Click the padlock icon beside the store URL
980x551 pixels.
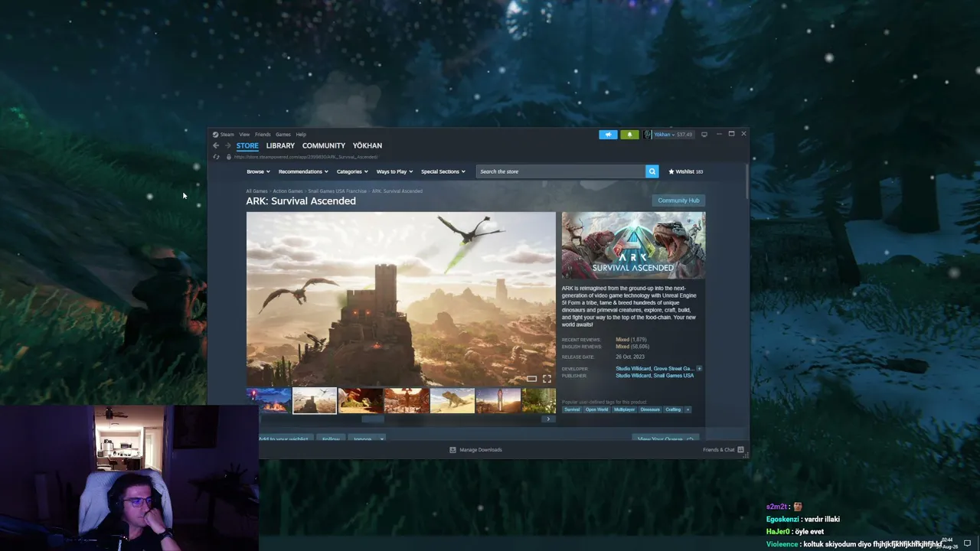[228, 157]
